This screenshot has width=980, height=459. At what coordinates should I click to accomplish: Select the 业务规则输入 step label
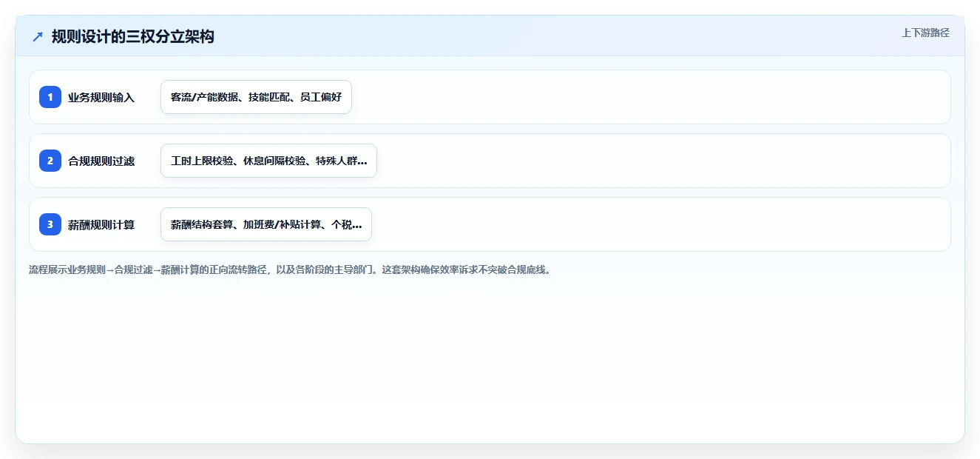coord(101,97)
